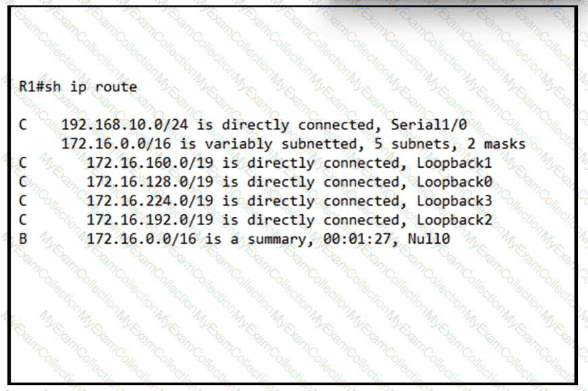Click the Loopback2 interface name
This screenshot has width=588, height=391.
tap(454, 220)
